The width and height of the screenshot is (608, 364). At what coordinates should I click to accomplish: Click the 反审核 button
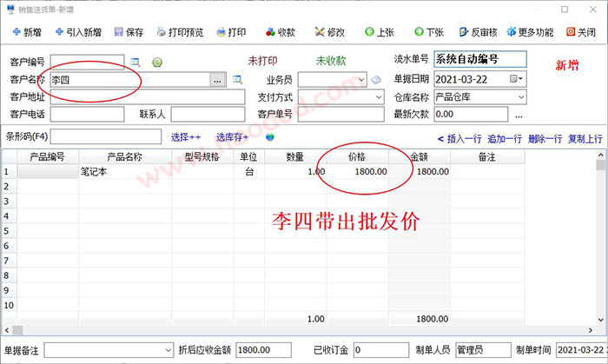click(478, 32)
